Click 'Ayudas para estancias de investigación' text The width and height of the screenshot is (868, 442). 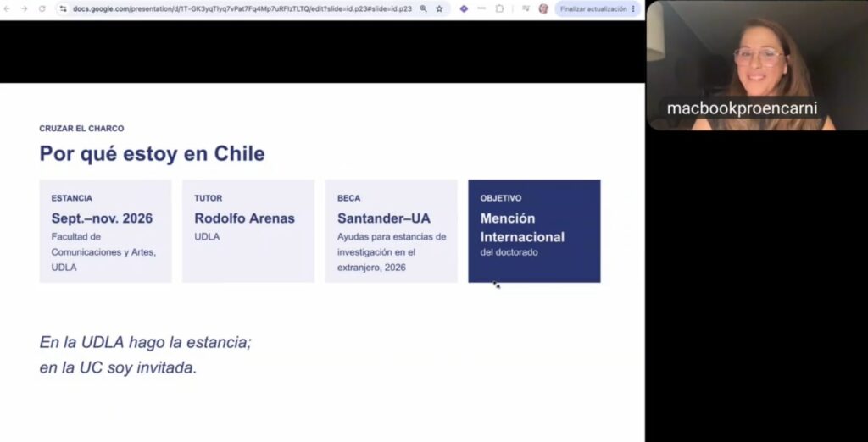[x=392, y=245]
